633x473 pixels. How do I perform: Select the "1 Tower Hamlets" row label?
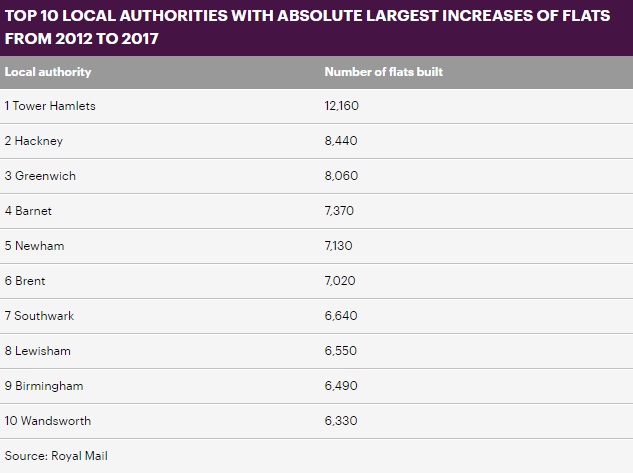coord(50,106)
